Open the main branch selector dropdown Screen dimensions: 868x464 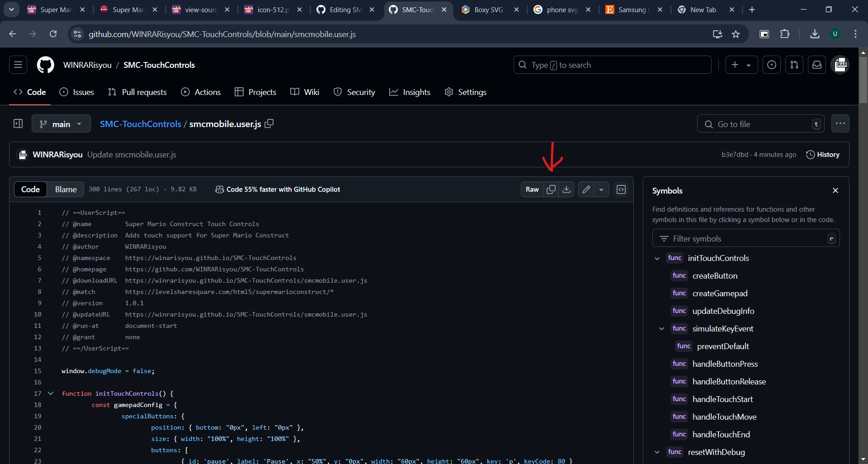61,123
